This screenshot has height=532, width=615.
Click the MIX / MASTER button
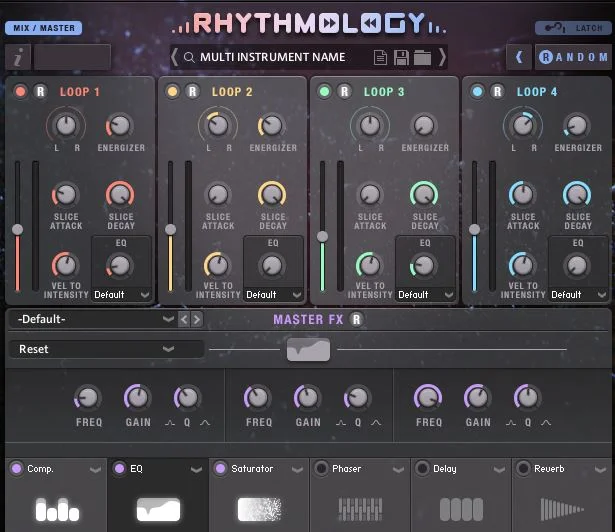coord(44,28)
